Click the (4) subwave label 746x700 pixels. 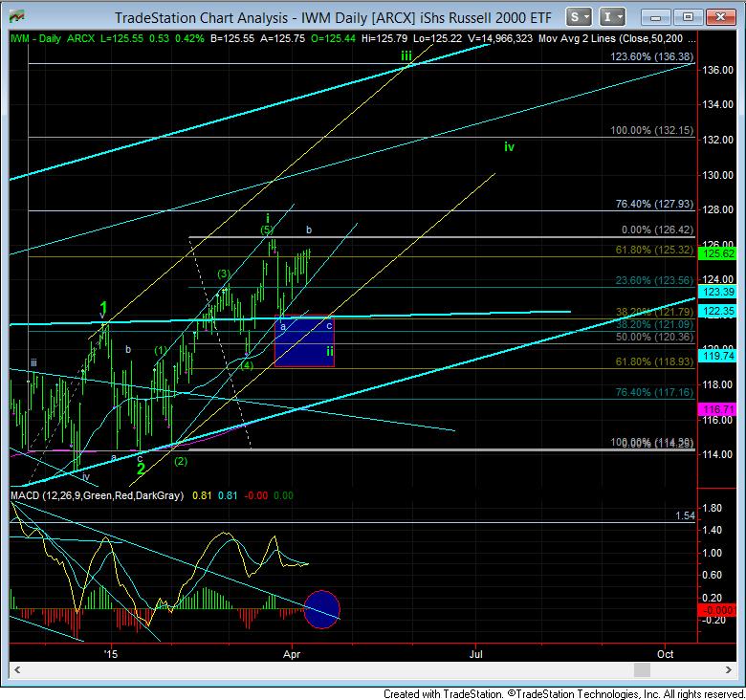click(x=247, y=365)
